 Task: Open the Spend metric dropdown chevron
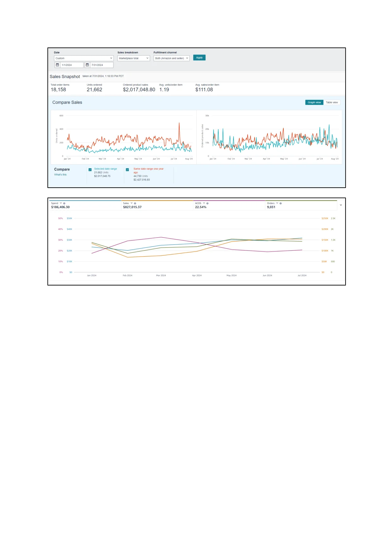point(61,203)
